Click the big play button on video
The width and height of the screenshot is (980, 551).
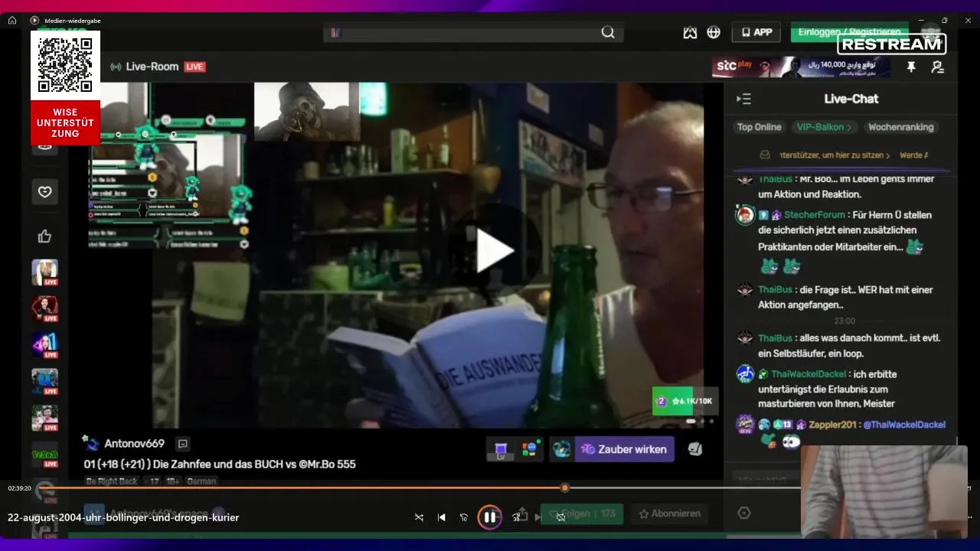click(495, 251)
